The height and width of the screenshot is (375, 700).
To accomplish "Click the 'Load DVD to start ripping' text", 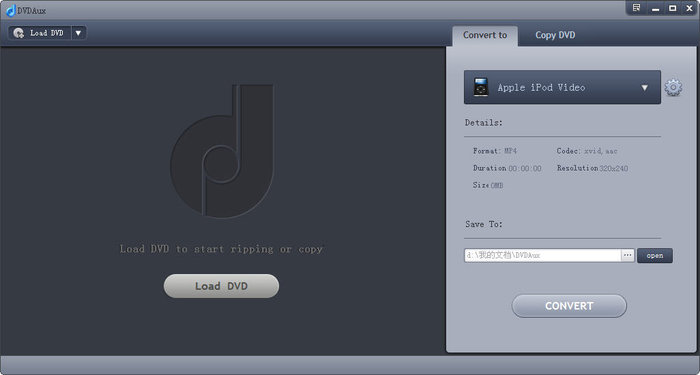I will pos(221,249).
